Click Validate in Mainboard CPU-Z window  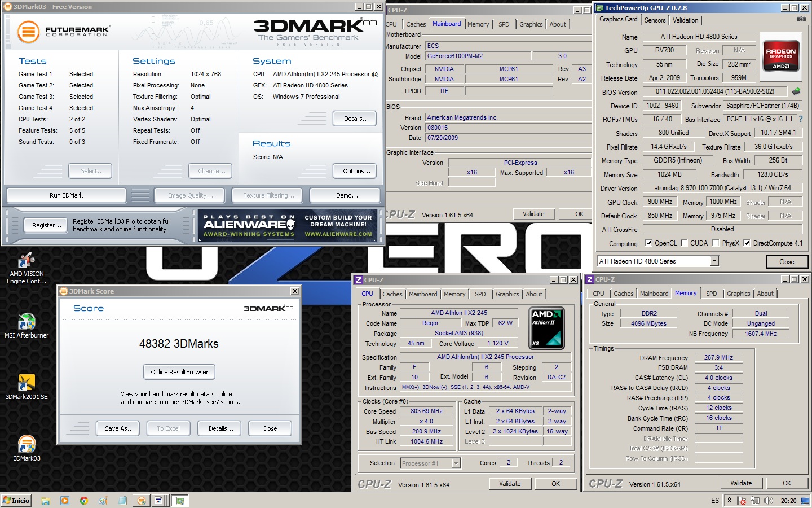point(533,214)
